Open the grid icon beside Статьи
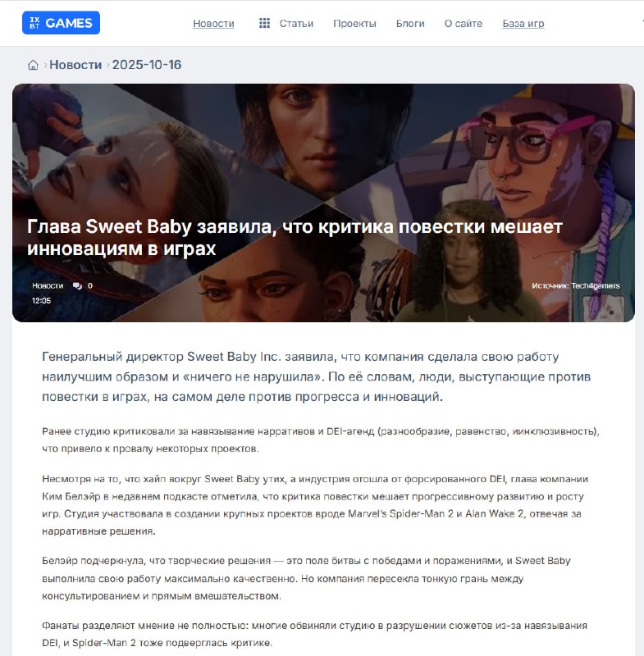Viewport: 644px width, 656px height. [264, 23]
